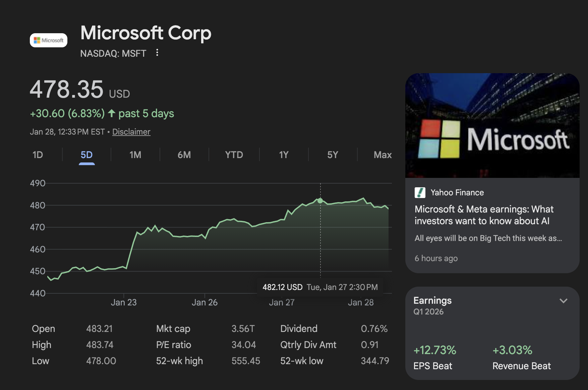Click the Yahoo Finance source icon
Image resolution: width=588 pixels, height=390 pixels.
pos(420,192)
